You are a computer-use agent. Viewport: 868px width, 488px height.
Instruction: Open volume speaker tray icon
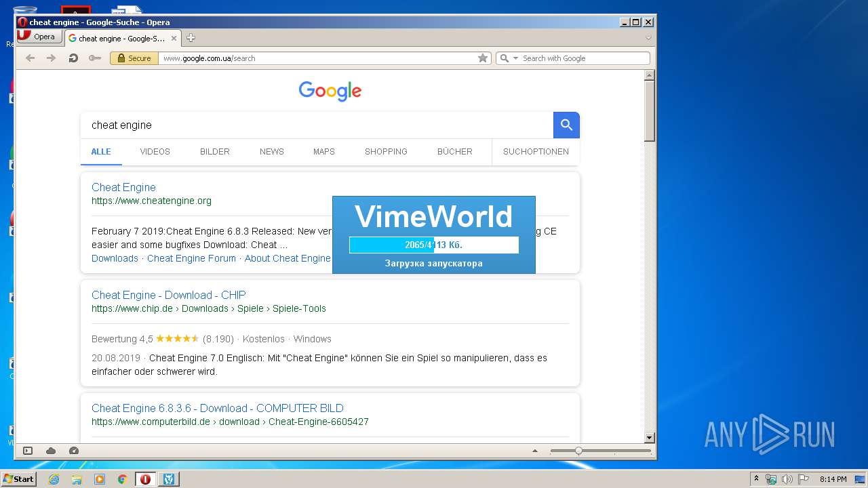(x=787, y=479)
